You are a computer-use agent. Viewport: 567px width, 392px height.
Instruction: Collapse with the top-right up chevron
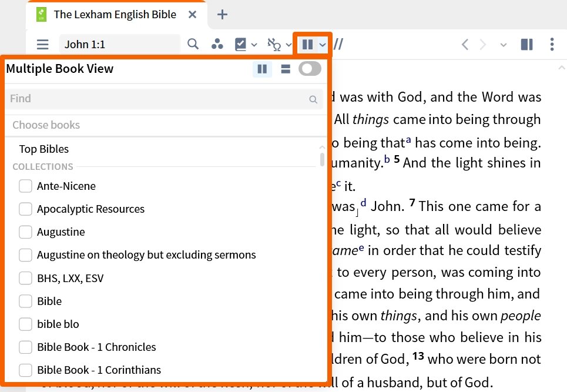pyautogui.click(x=561, y=68)
